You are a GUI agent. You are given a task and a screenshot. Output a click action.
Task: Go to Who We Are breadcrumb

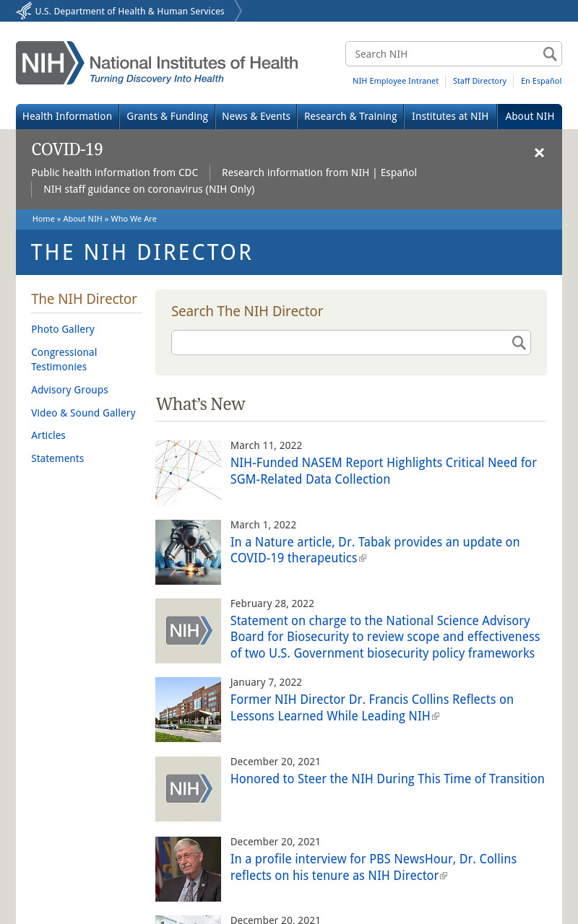point(134,219)
